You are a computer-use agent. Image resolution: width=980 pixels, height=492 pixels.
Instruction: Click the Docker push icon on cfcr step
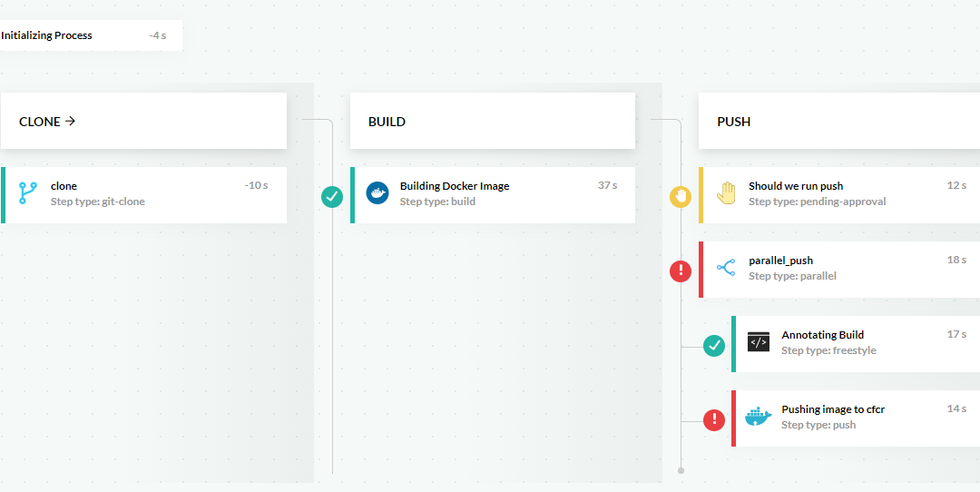pyautogui.click(x=759, y=417)
